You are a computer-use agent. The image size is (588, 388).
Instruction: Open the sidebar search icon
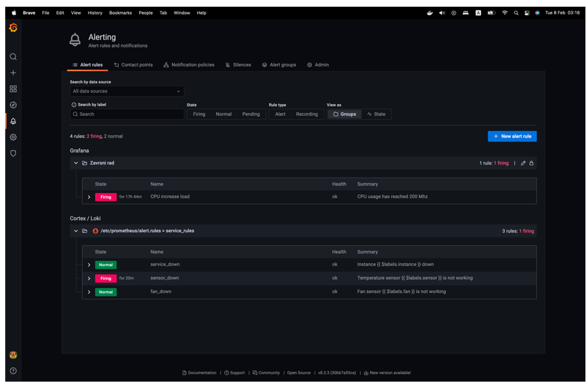click(13, 57)
